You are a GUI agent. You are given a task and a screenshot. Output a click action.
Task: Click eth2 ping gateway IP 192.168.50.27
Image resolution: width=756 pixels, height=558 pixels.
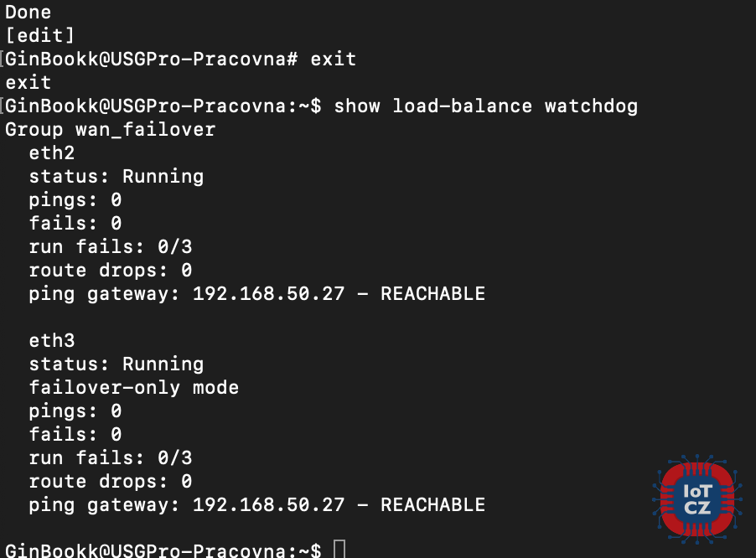pos(268,294)
